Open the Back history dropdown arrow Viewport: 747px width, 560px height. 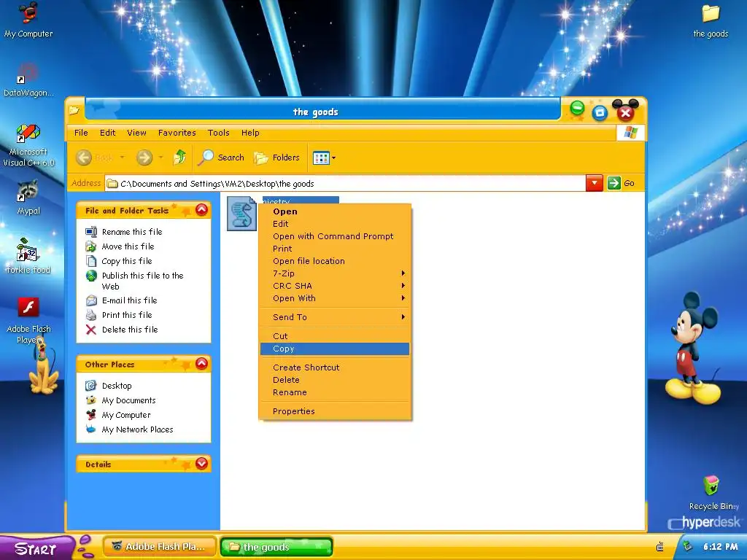point(122,157)
